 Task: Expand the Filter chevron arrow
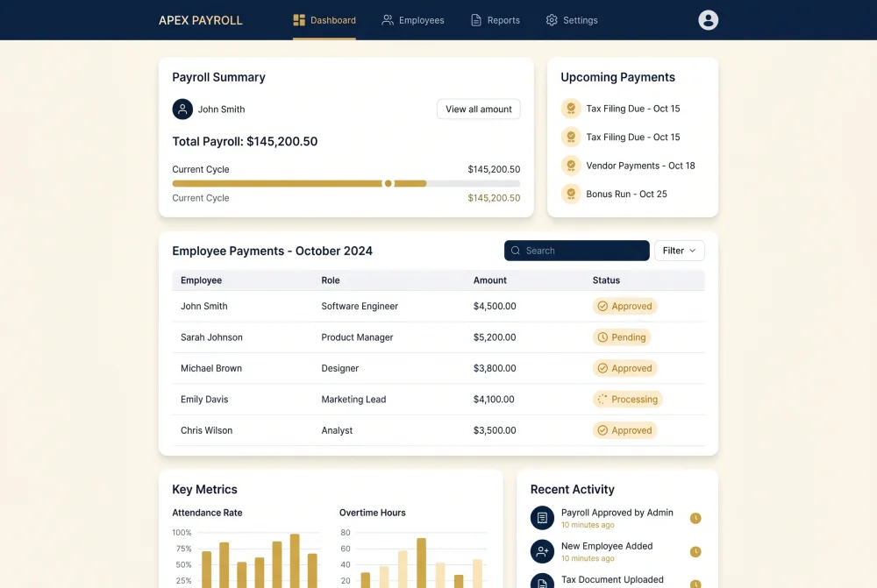point(693,251)
